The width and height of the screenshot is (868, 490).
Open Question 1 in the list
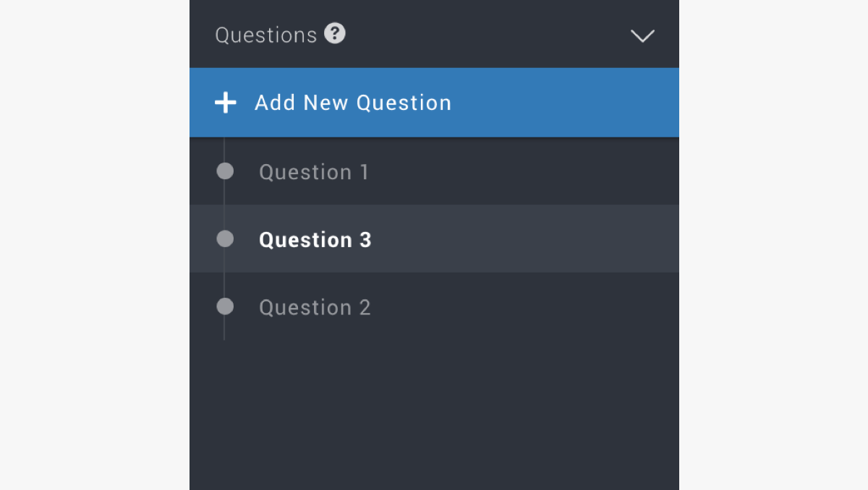click(314, 172)
